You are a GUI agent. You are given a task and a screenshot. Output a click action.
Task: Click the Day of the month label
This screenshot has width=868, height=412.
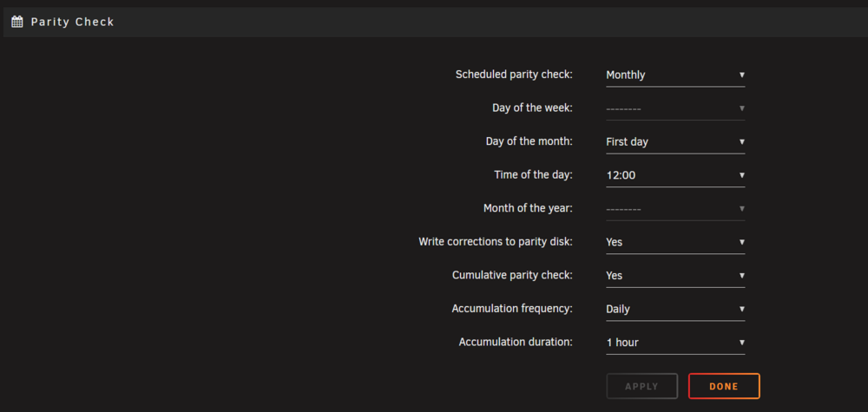point(529,141)
